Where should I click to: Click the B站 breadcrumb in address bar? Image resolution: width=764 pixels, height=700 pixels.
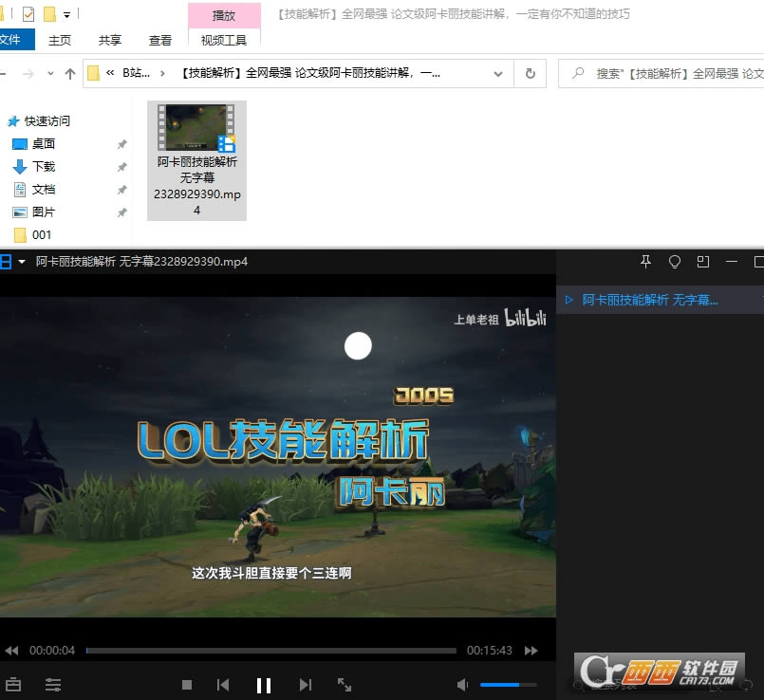136,73
